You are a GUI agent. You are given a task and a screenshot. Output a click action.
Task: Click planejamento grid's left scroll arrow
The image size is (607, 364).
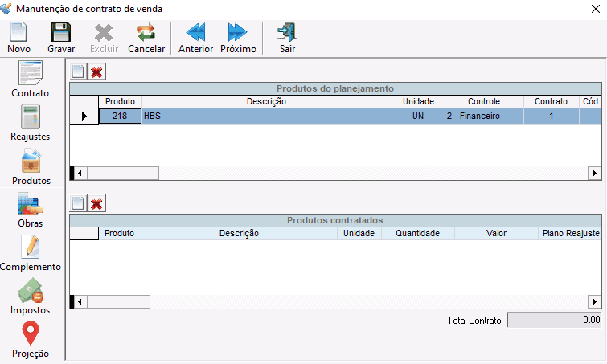80,174
